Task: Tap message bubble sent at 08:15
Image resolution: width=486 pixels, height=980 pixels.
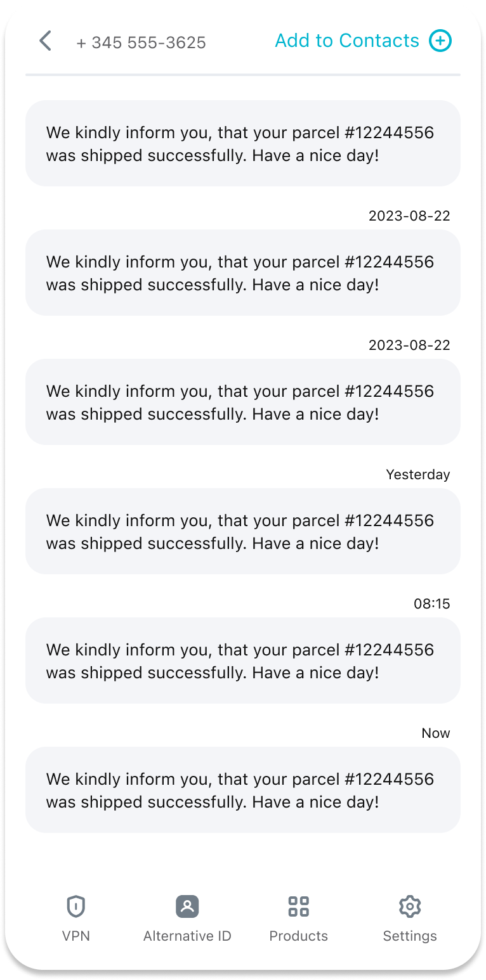Action: (x=243, y=661)
